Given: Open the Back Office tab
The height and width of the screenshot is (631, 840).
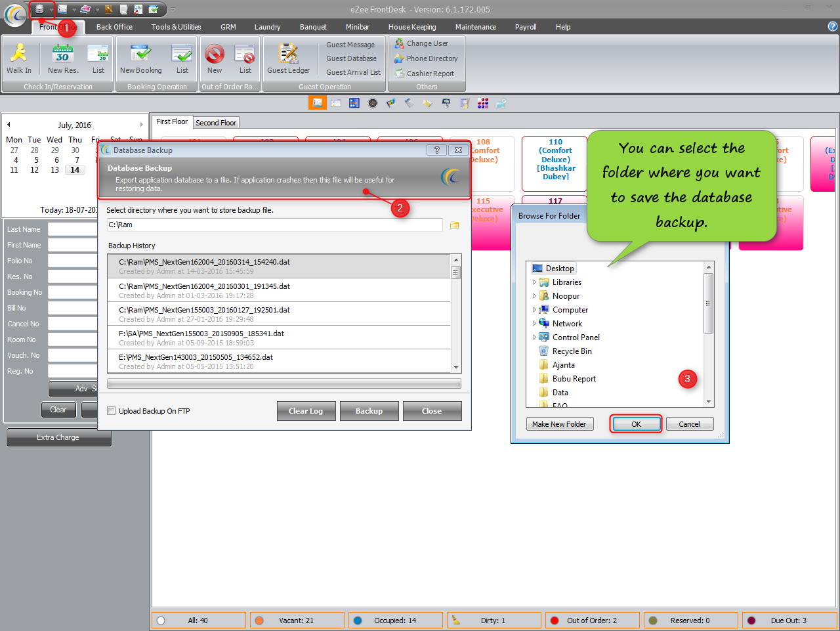Looking at the screenshot, I should pos(114,27).
